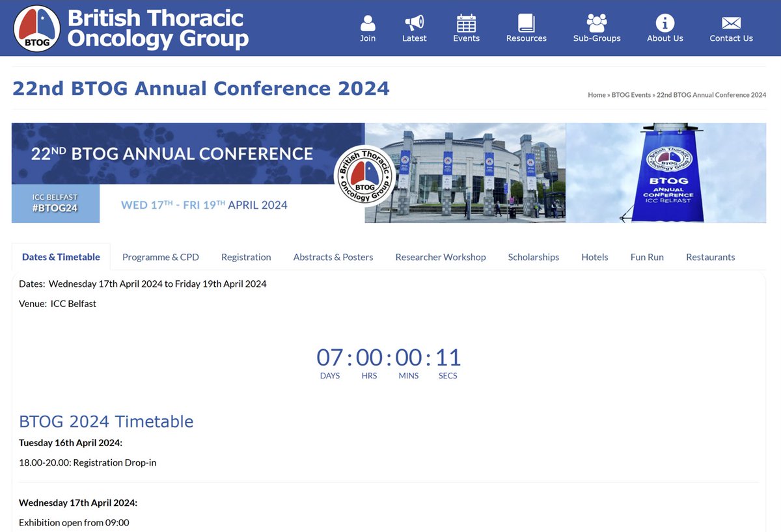
Task: Open Resources via the book icon
Action: [x=526, y=22]
